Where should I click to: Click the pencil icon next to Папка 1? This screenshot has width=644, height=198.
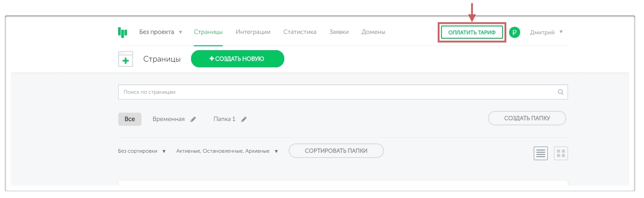pos(244,119)
